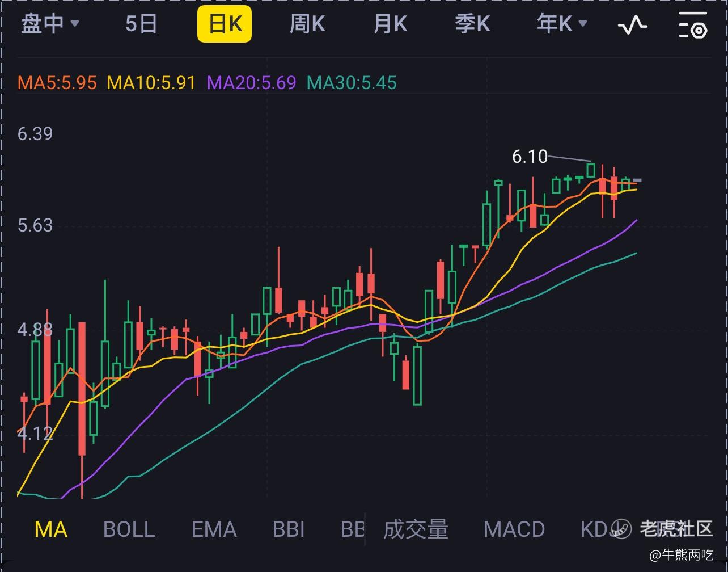Screen dimensions: 728x572
Task: Open the chart comparison waveform icon
Action: tap(632, 24)
